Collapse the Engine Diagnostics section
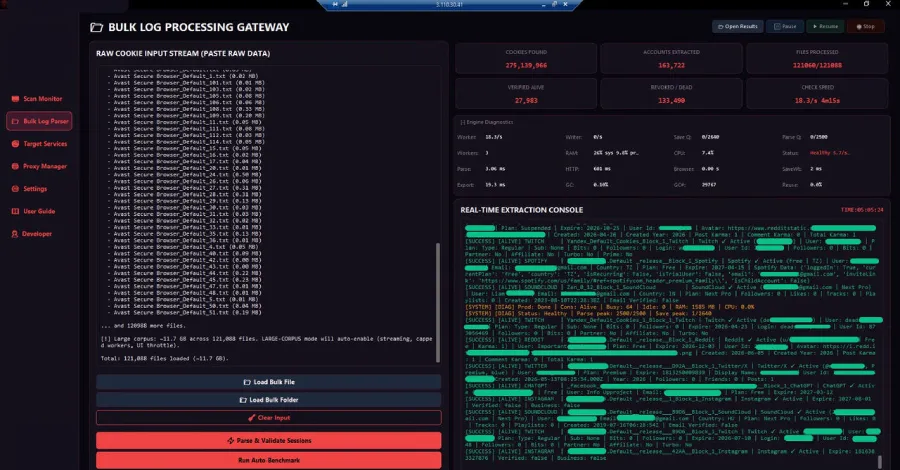The image size is (900, 470). [463, 122]
